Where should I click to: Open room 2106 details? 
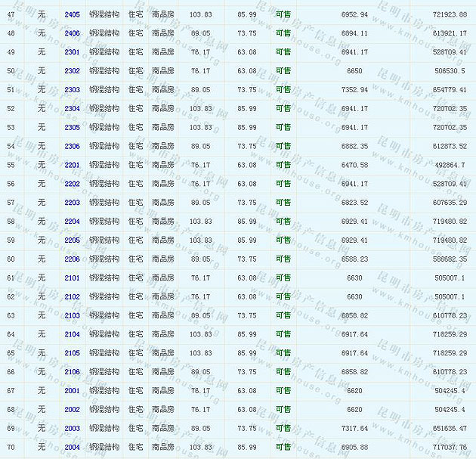click(72, 372)
